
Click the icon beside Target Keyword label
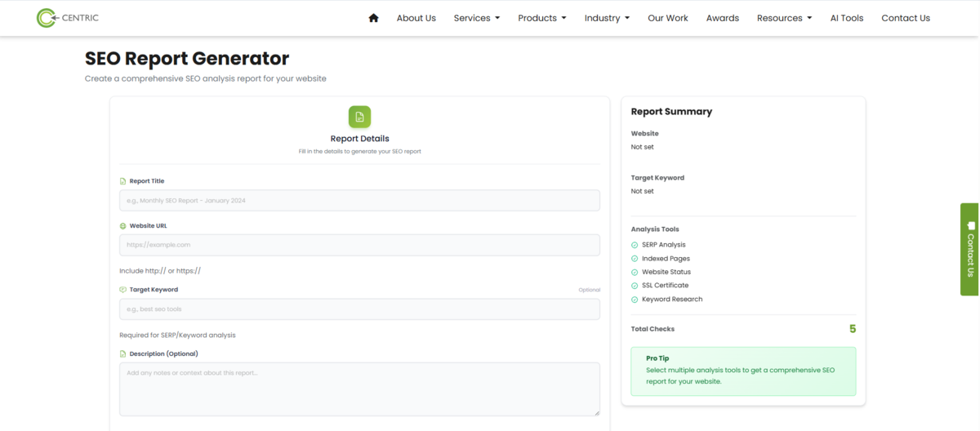pos(123,290)
